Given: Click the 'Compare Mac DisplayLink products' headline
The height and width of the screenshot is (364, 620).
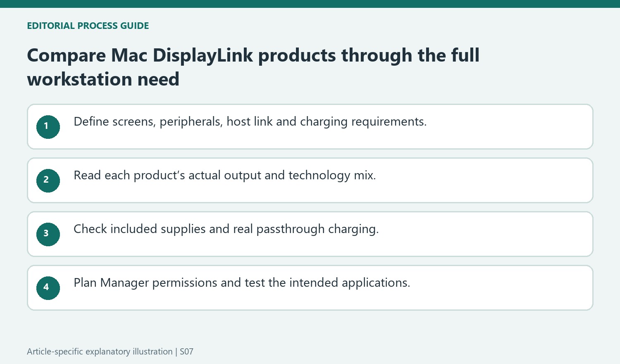Looking at the screenshot, I should [x=253, y=67].
